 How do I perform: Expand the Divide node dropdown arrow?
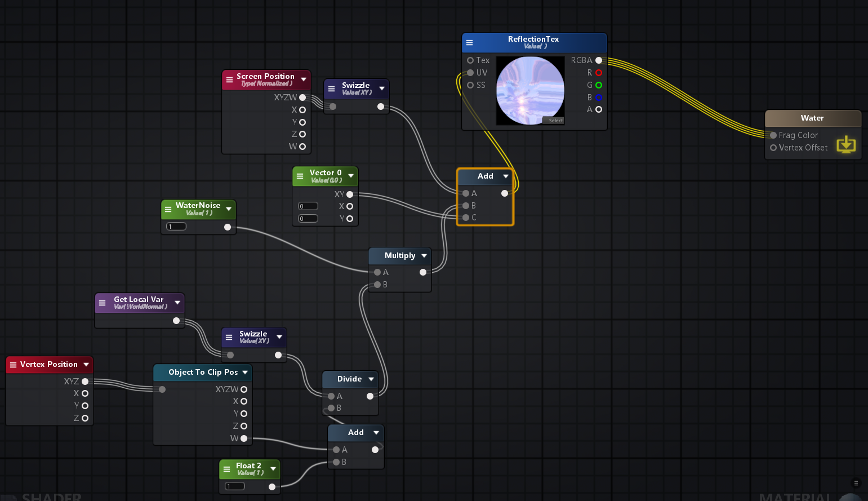(x=371, y=379)
